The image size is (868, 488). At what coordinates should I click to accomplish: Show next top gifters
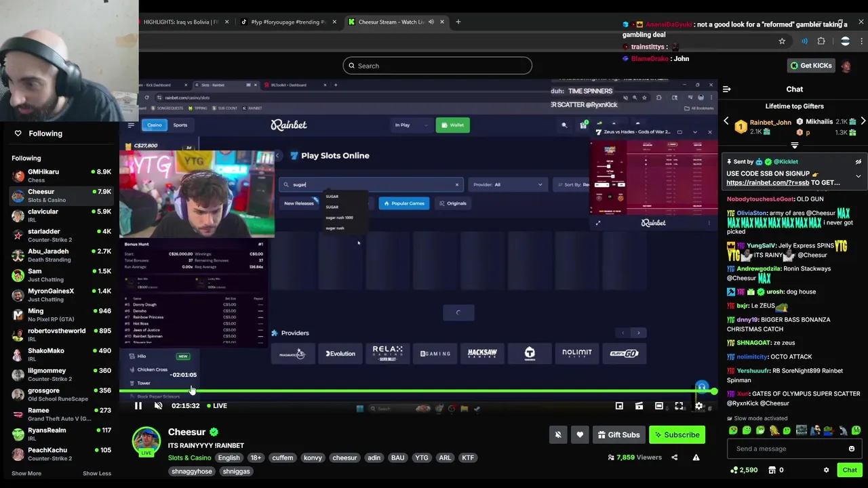pos(863,121)
